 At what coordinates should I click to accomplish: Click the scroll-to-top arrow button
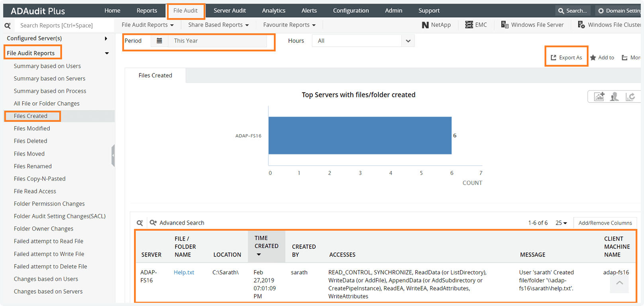click(619, 283)
